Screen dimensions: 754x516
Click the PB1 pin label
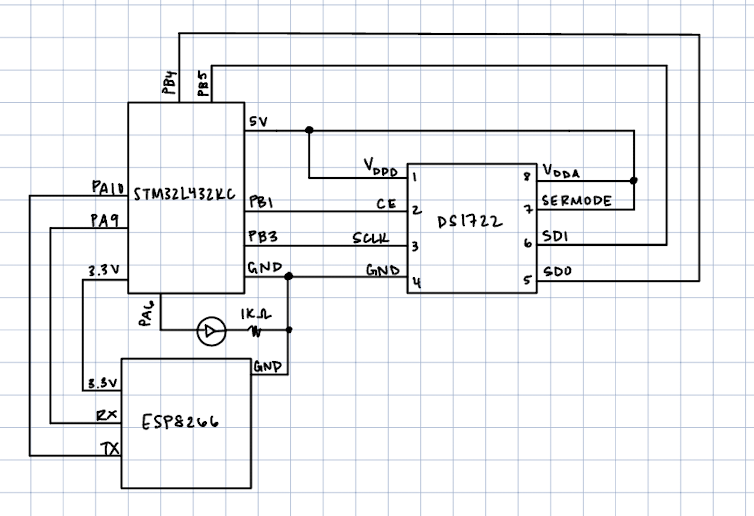[261, 202]
